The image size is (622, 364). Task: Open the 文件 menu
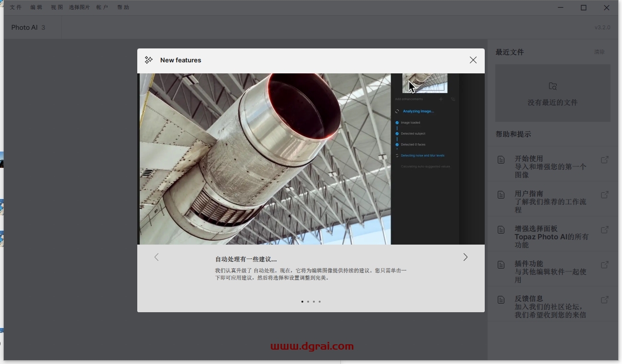click(x=16, y=7)
